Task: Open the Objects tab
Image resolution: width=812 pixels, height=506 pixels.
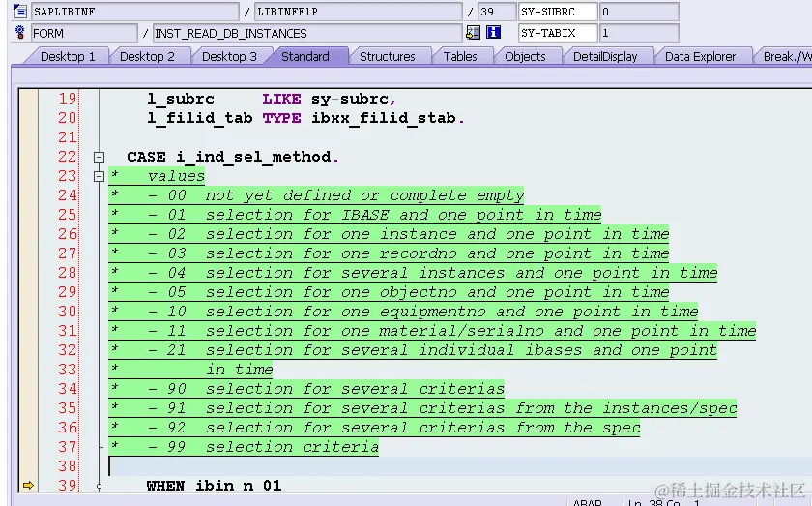Action: click(525, 56)
